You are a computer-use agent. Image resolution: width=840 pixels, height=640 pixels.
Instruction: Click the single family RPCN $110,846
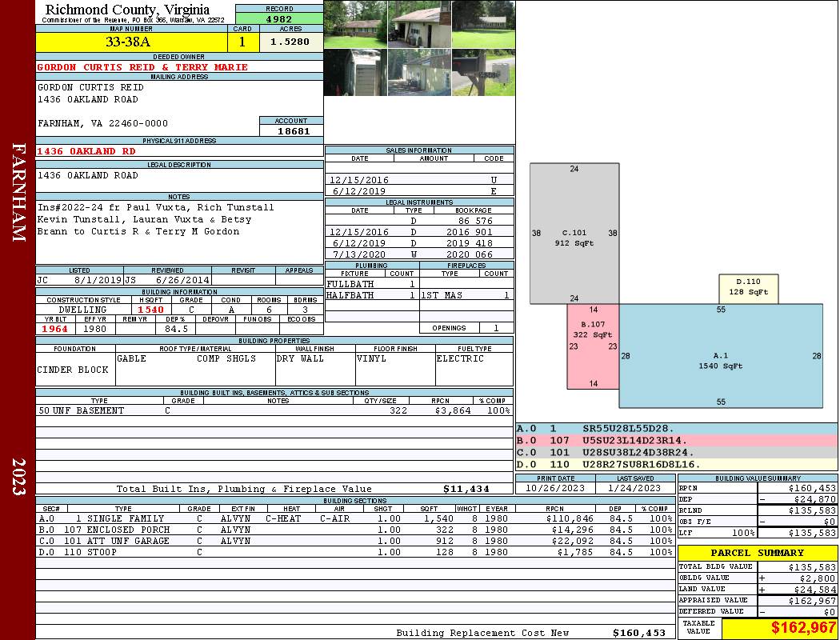point(570,518)
